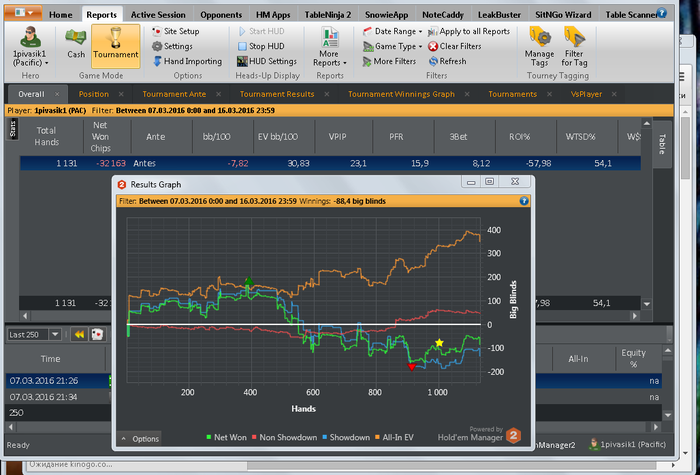Toggle Non Showdown legend in graph

point(284,438)
